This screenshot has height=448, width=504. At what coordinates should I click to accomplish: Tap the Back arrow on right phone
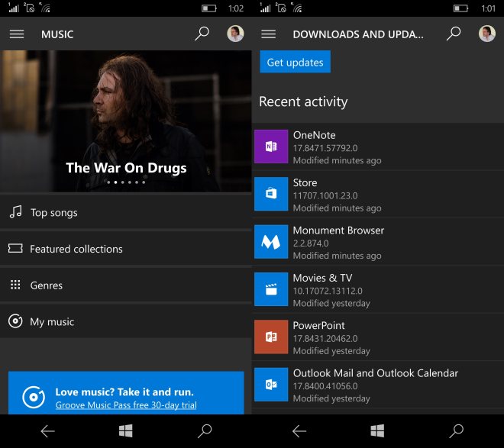299,431
